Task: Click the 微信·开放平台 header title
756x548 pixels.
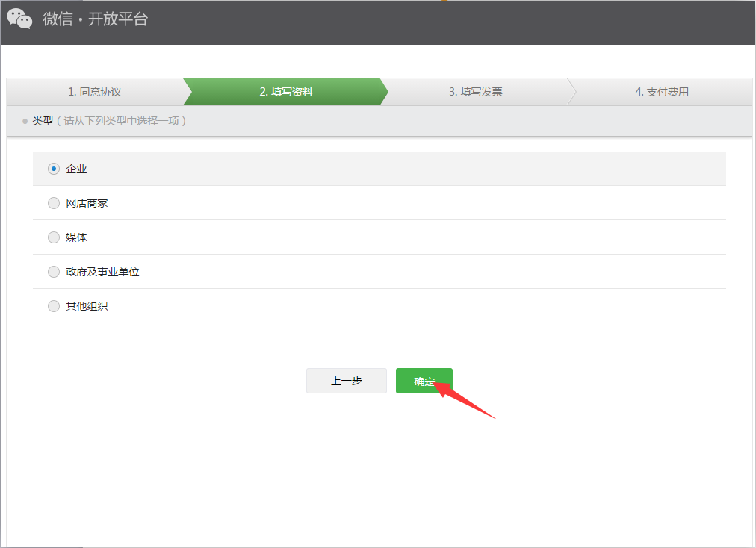Action: tap(96, 19)
